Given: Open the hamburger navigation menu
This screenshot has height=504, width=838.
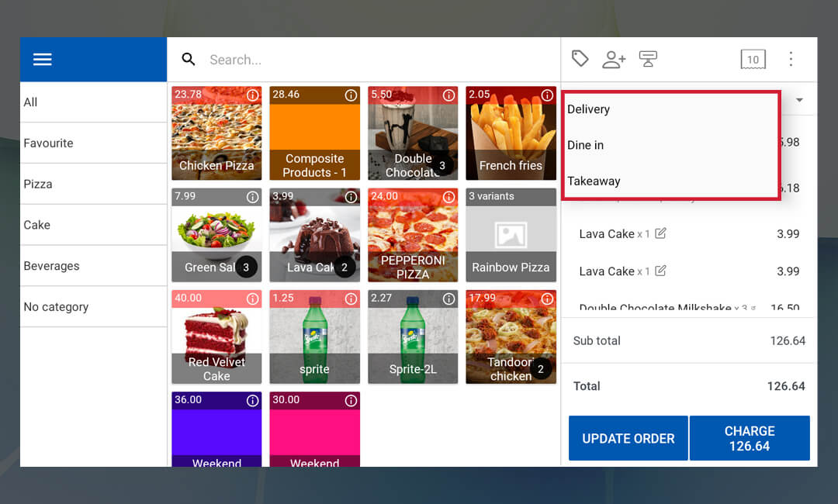Looking at the screenshot, I should pos(43,60).
